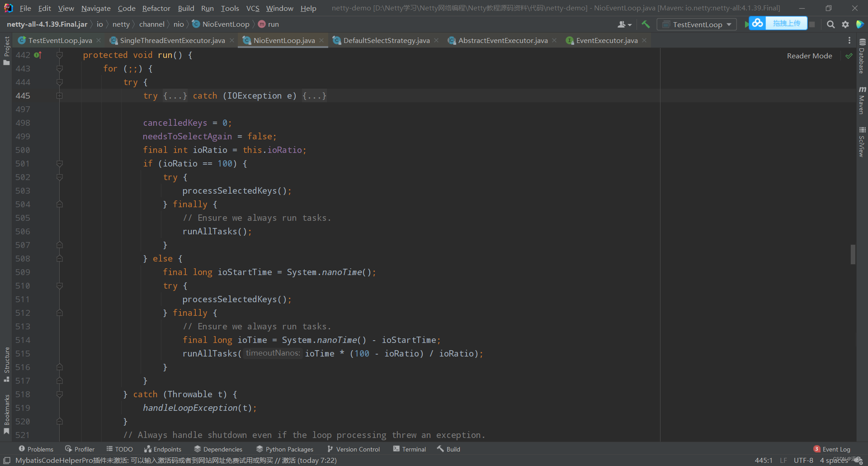868x466 pixels.
Task: Collapse the for loop at line 443
Action: pos(59,68)
